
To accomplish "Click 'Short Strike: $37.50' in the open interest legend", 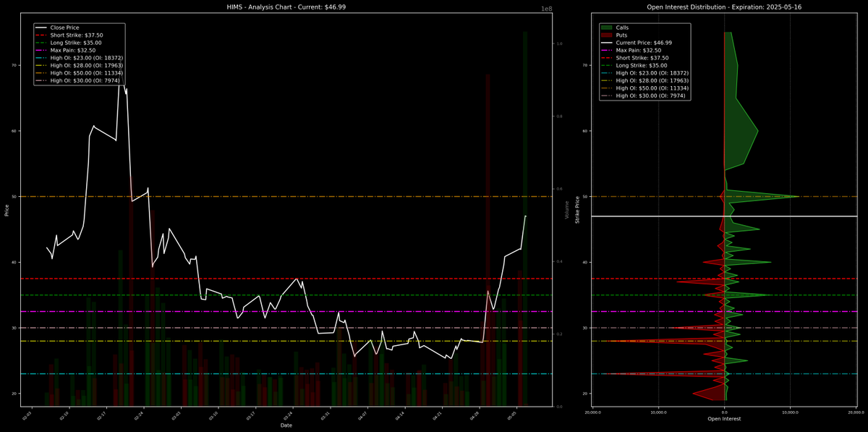I will tap(642, 58).
